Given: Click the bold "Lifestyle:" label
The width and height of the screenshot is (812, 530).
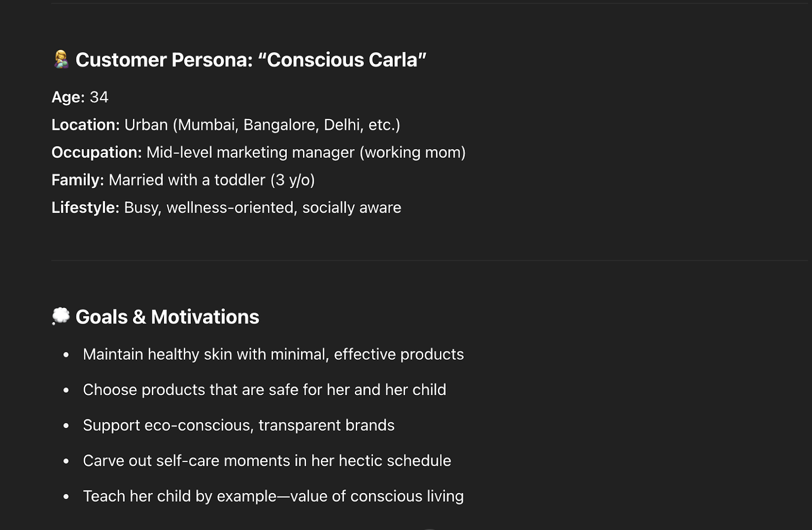Looking at the screenshot, I should click(85, 207).
